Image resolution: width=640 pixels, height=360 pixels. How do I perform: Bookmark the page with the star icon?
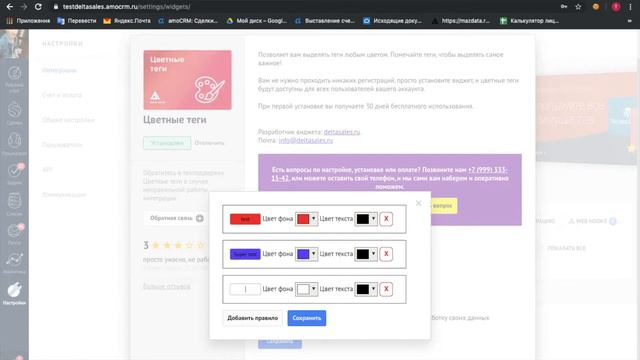click(578, 7)
